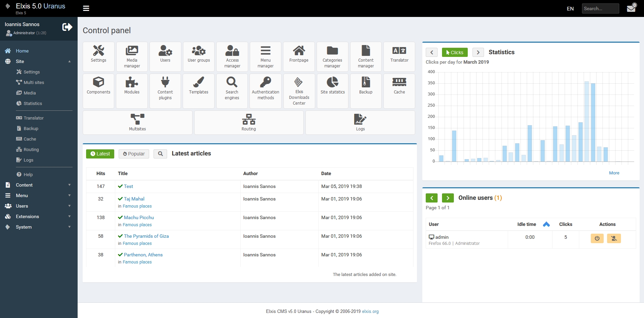Open the messages envelope icon

coord(631,8)
